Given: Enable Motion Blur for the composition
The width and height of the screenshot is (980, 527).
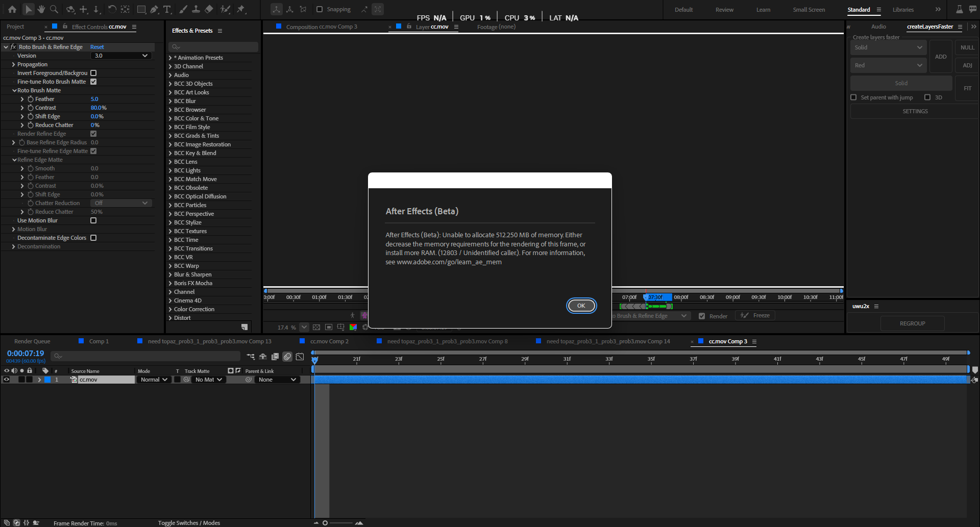Looking at the screenshot, I should click(287, 357).
